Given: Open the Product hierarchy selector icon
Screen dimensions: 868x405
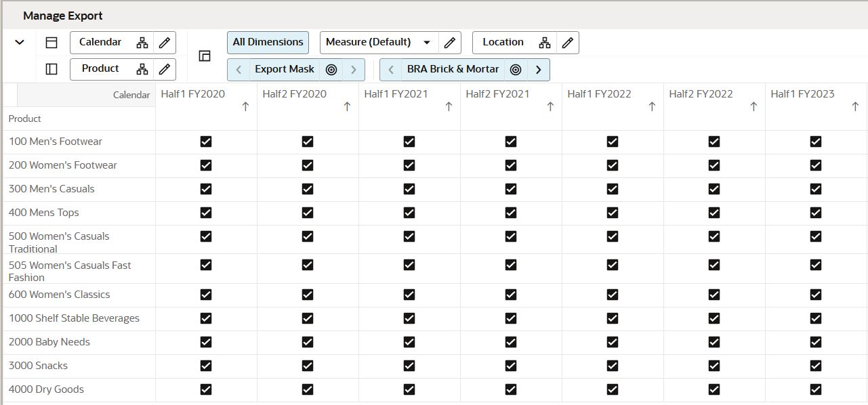Looking at the screenshot, I should [142, 68].
